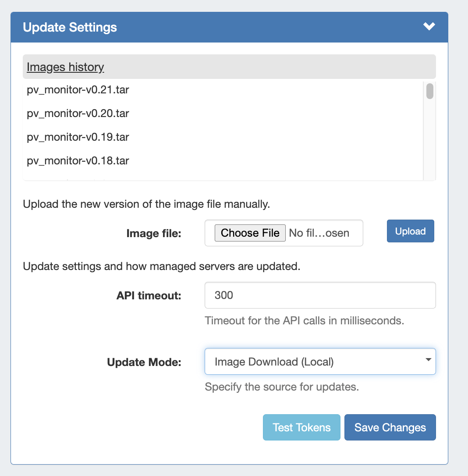This screenshot has height=476, width=468.
Task: Click the "Update Mode:" label
Action: 144,362
